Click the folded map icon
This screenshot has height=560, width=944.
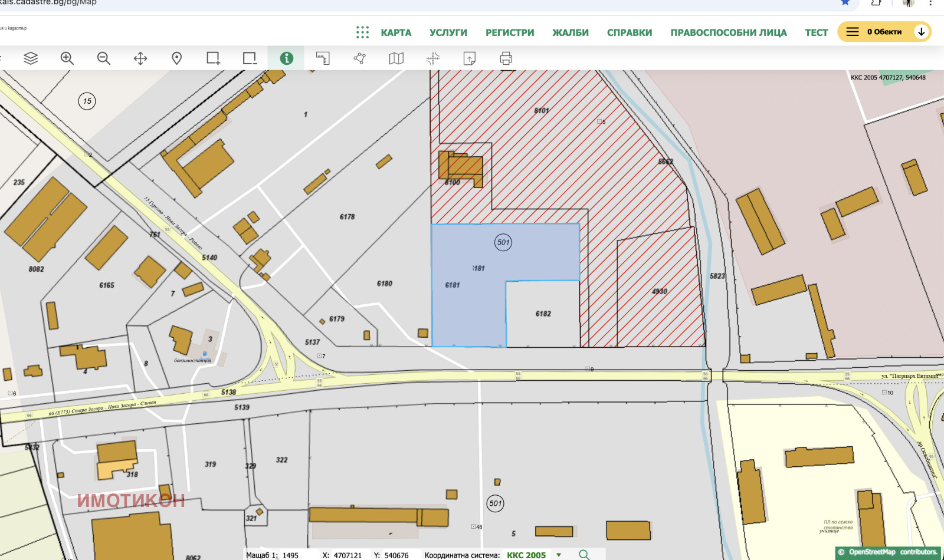pyautogui.click(x=396, y=58)
